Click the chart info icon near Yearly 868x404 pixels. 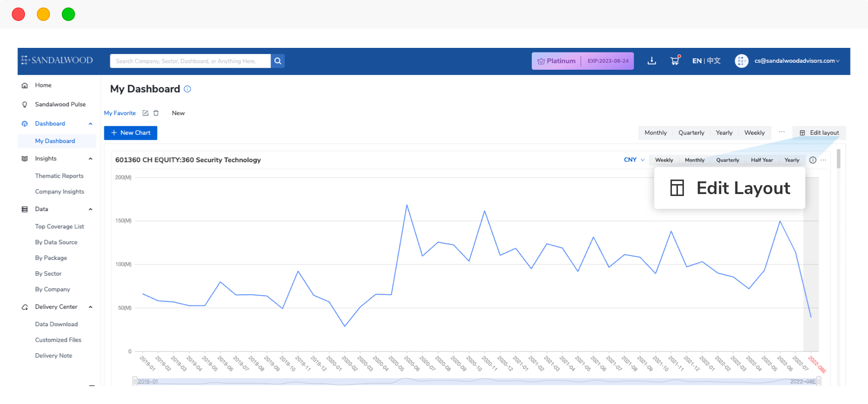pyautogui.click(x=813, y=160)
